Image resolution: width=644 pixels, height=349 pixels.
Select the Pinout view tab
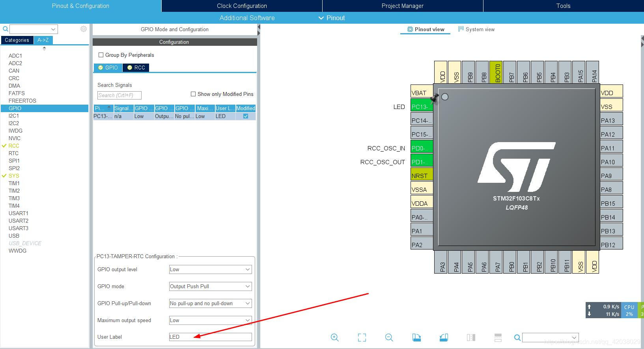pos(426,29)
